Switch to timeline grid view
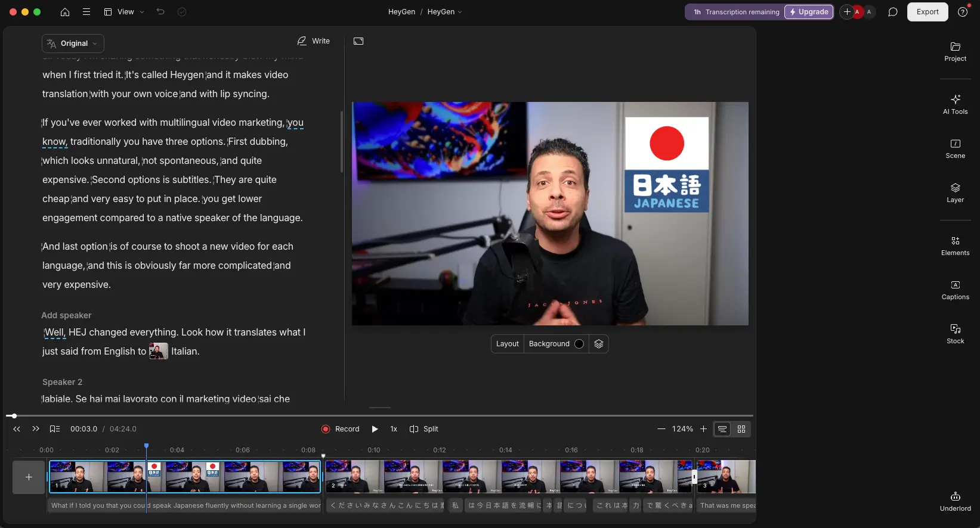Image resolution: width=980 pixels, height=528 pixels. (741, 429)
